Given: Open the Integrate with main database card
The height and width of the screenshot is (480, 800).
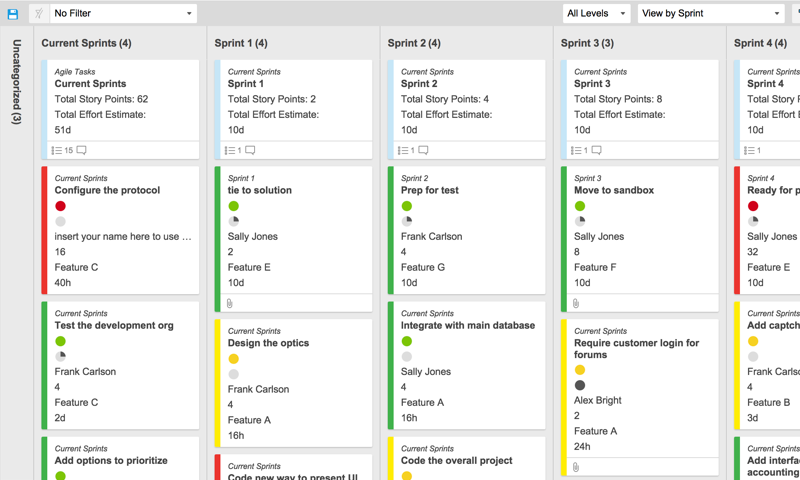Looking at the screenshot, I should pos(467,325).
